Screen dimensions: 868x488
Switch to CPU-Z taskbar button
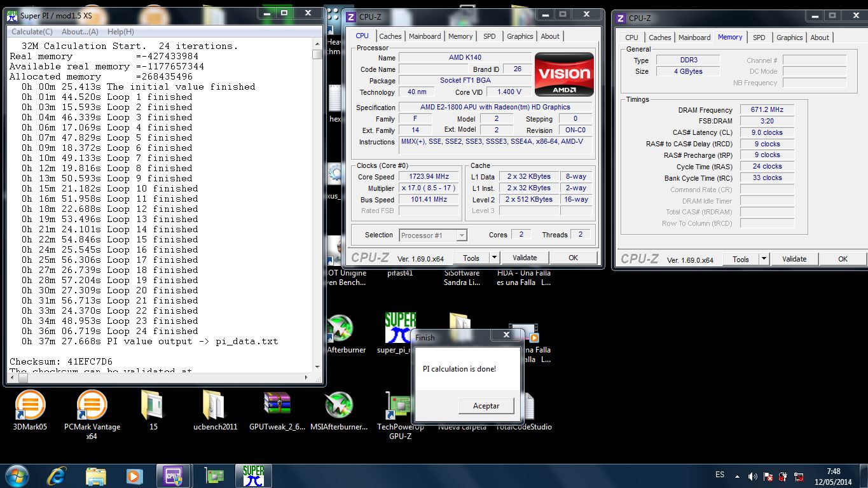coord(174,475)
